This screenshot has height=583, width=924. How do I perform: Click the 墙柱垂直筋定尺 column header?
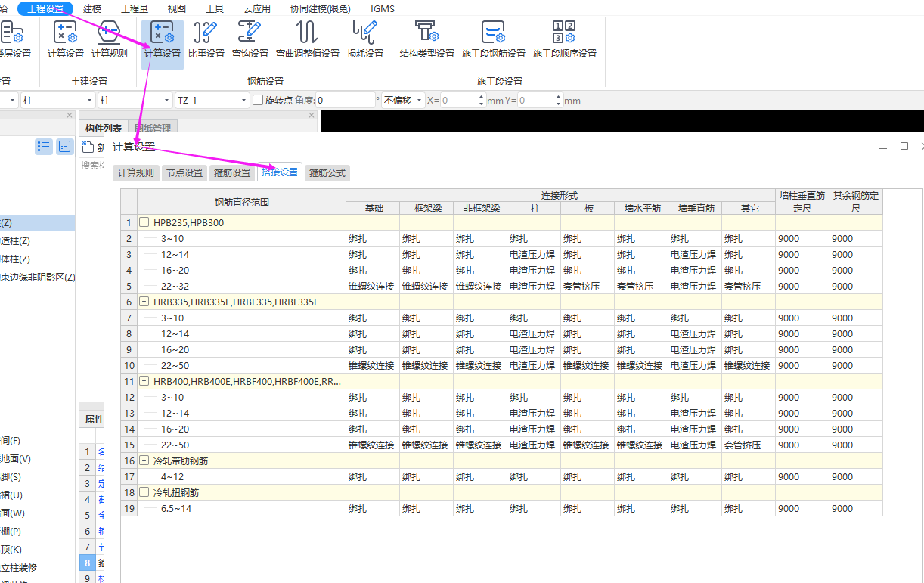802,202
